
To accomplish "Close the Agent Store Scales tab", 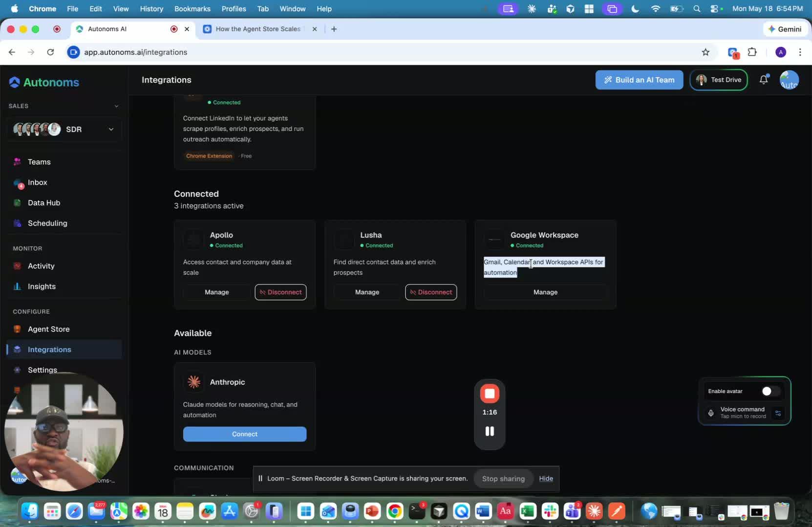I will click(315, 29).
